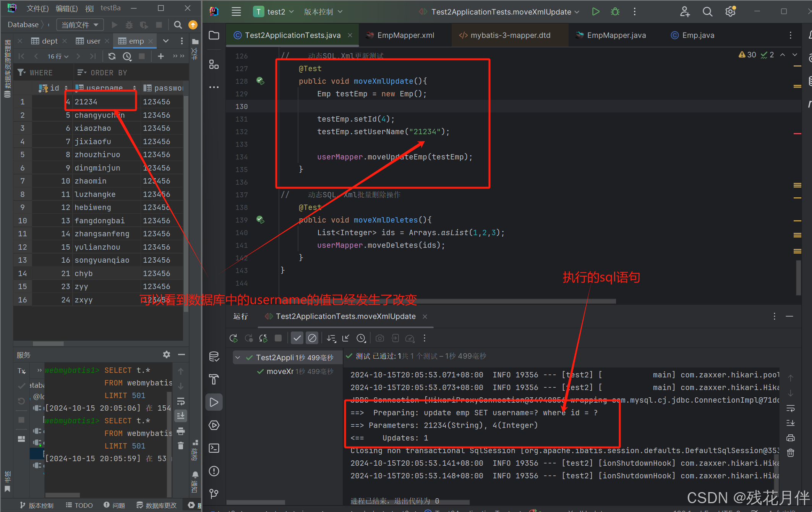Switch to the EmpMapper.xml editor tab
Viewport: 812px width, 512px height.
(405, 36)
